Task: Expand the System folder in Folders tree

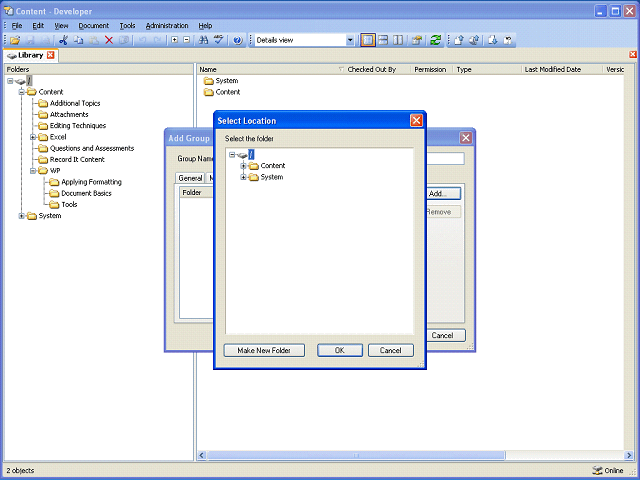Action: [22, 216]
